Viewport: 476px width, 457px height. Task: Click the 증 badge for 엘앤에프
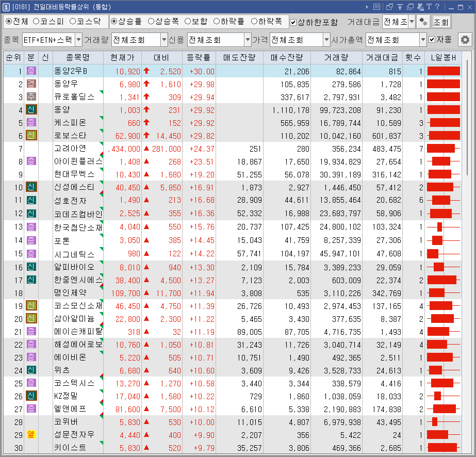[31, 409]
